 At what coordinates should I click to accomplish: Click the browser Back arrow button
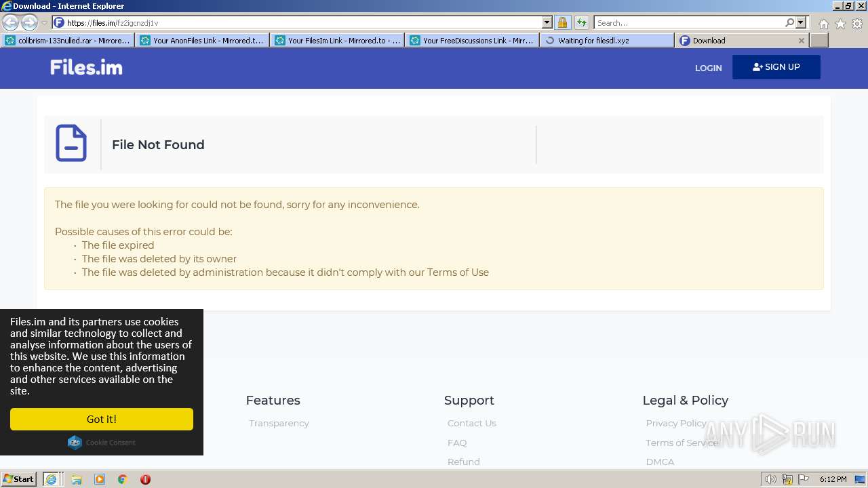10,22
